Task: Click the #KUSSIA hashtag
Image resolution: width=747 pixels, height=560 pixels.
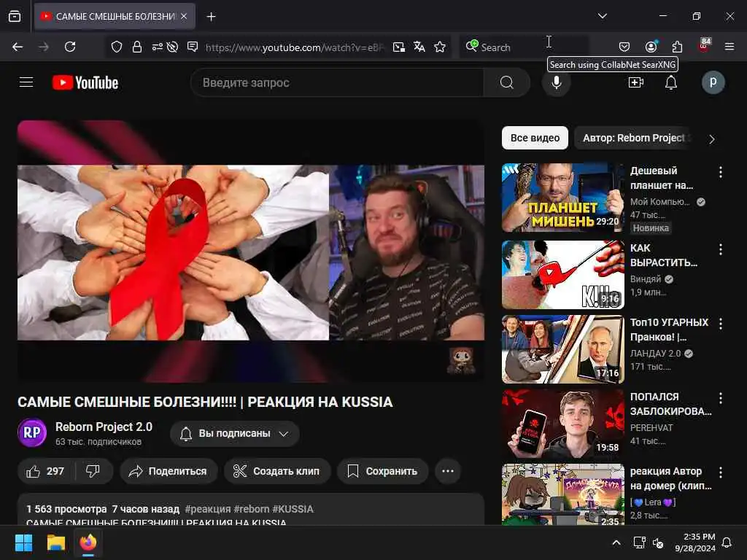Action: coord(293,509)
